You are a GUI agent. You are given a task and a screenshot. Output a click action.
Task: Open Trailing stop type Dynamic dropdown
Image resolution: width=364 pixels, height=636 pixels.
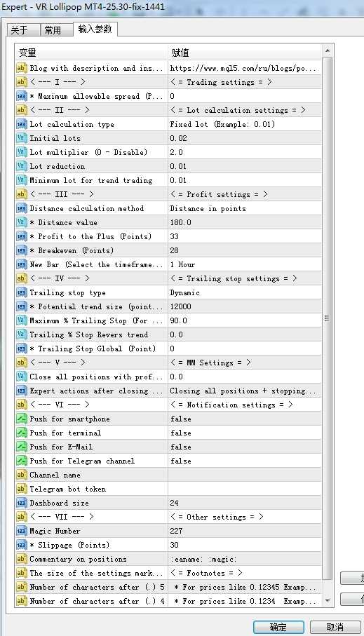[245, 292]
